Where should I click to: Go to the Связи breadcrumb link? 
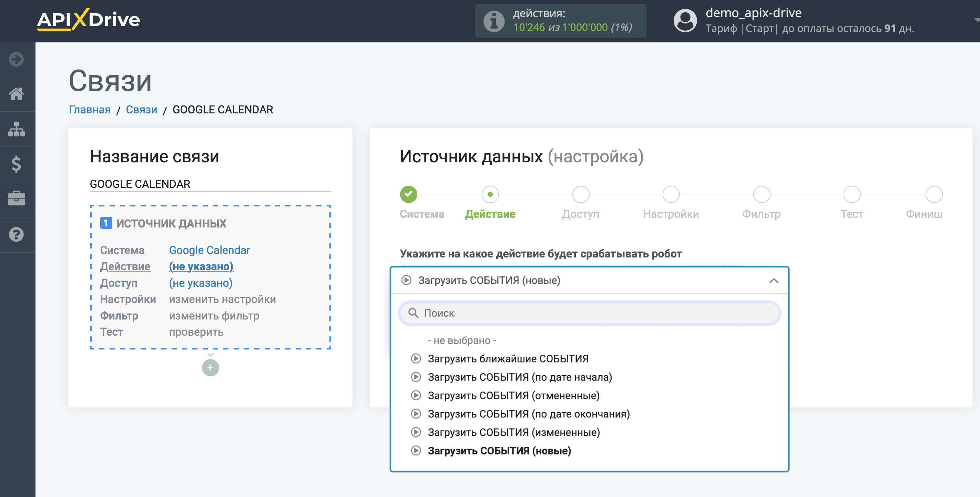pyautogui.click(x=141, y=110)
